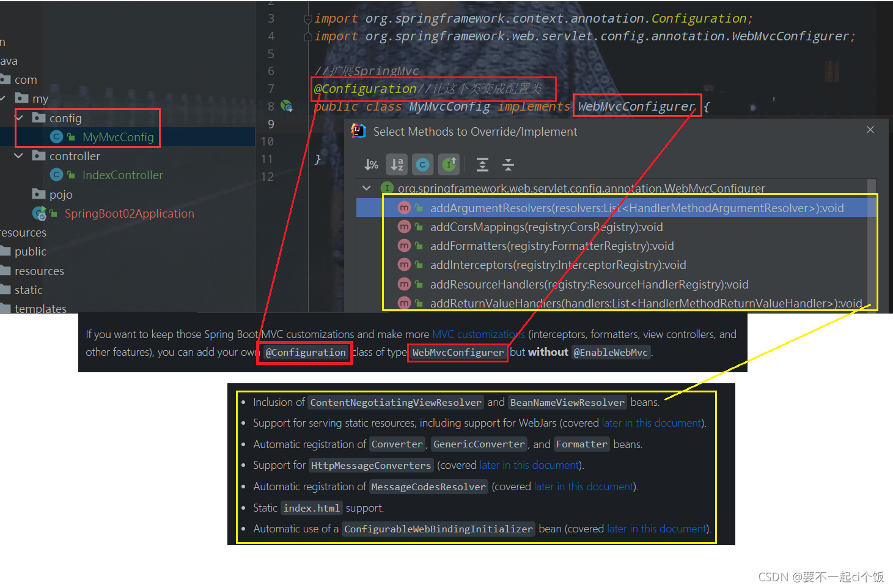893x588 pixels.
Task: Select the com package in project tree
Action: point(26,79)
